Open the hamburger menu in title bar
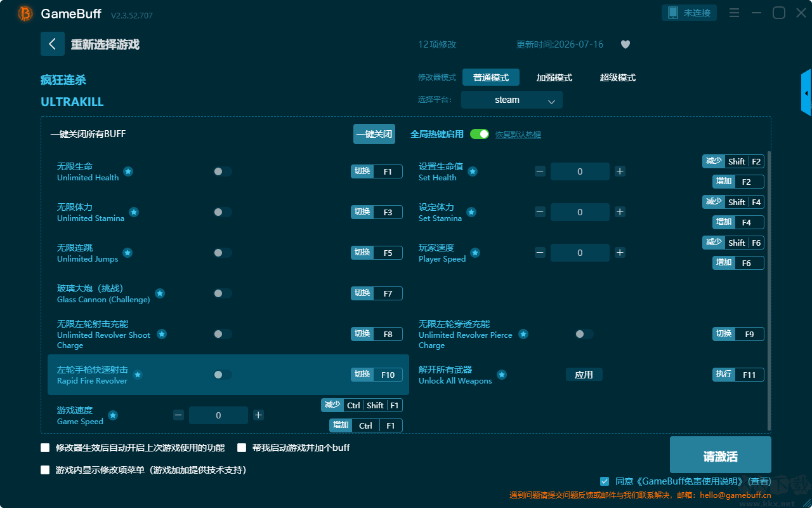The image size is (812, 508). click(x=734, y=13)
